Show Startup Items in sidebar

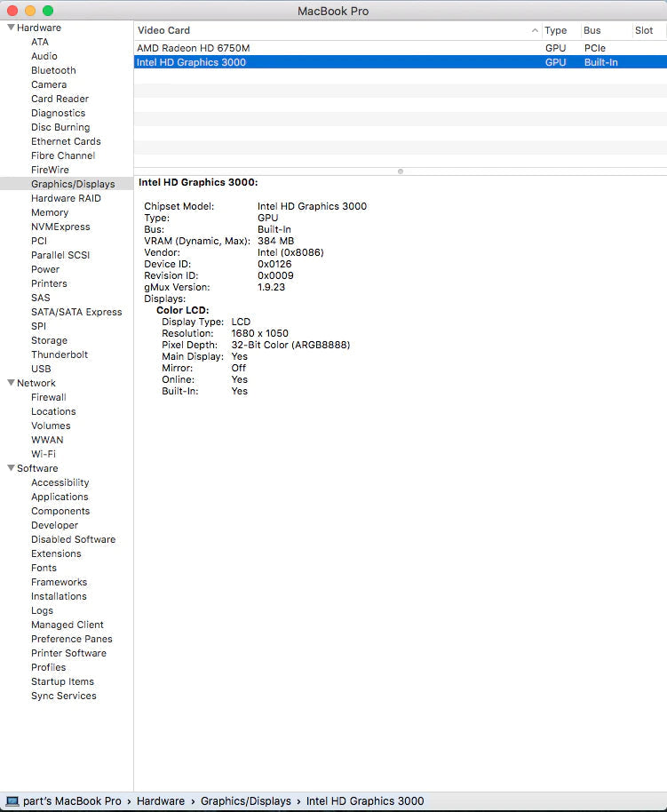tap(62, 681)
